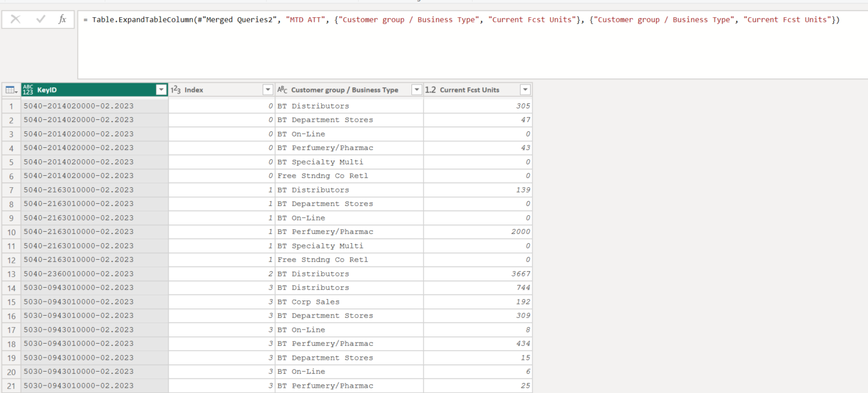
Task: Click KeyID 5040-2360010000-02.2023 in row 13
Action: tap(79, 274)
